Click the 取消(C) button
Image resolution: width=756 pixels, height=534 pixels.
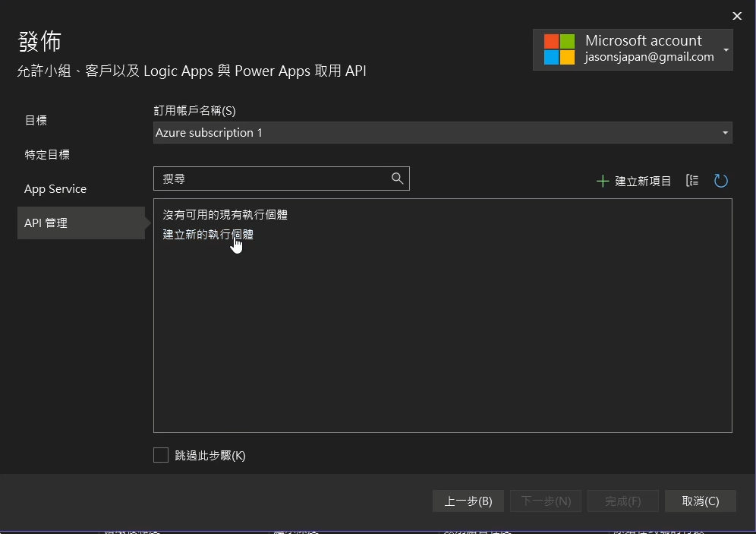(x=700, y=501)
